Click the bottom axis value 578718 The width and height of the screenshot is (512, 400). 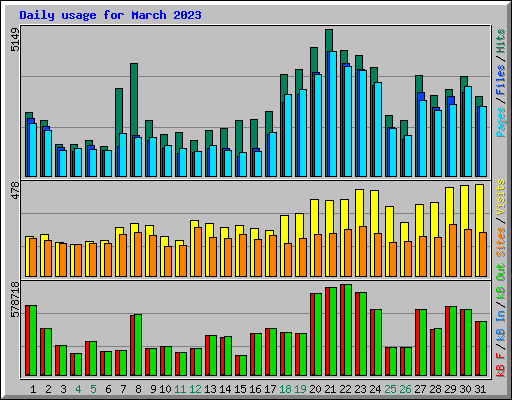click(x=15, y=299)
